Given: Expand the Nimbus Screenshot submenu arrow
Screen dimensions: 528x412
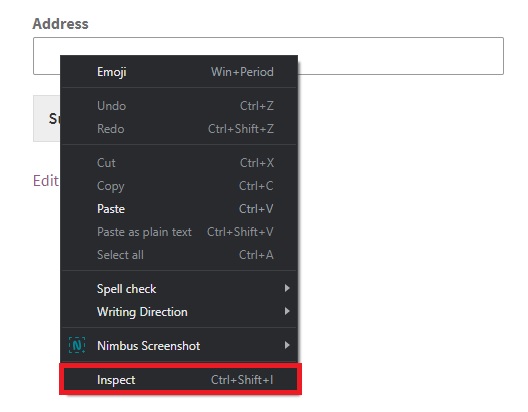Looking at the screenshot, I should pyautogui.click(x=287, y=345).
